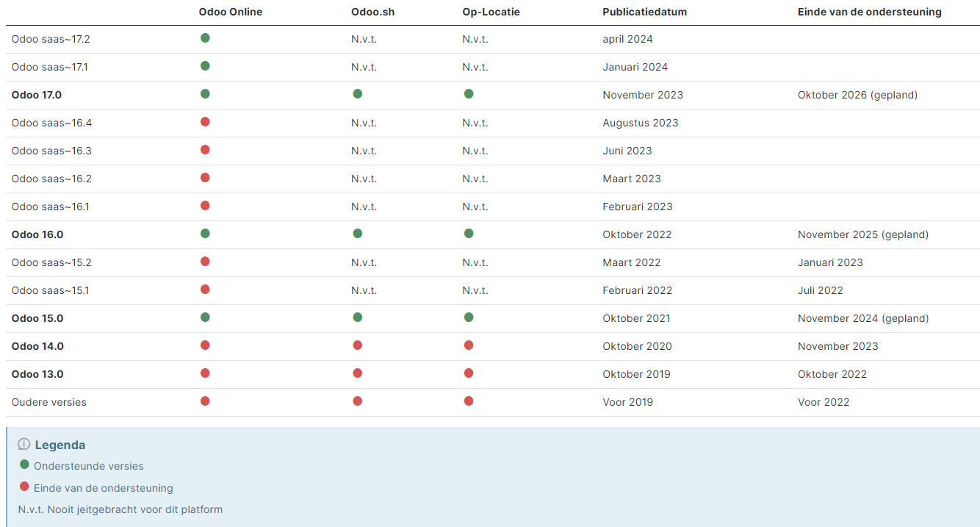
Task: Click green legend dot for Ondersteunde versies
Action: pyautogui.click(x=24, y=465)
